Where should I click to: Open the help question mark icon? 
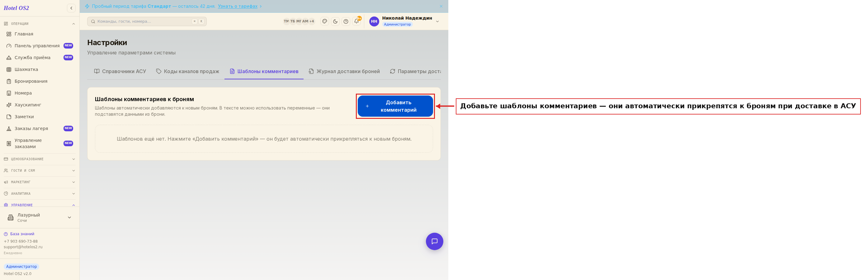346,21
